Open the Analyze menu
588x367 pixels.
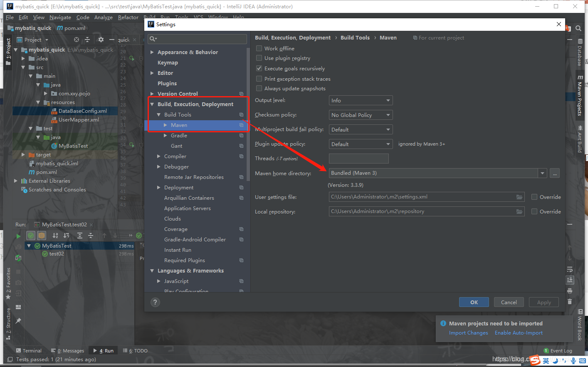point(104,17)
